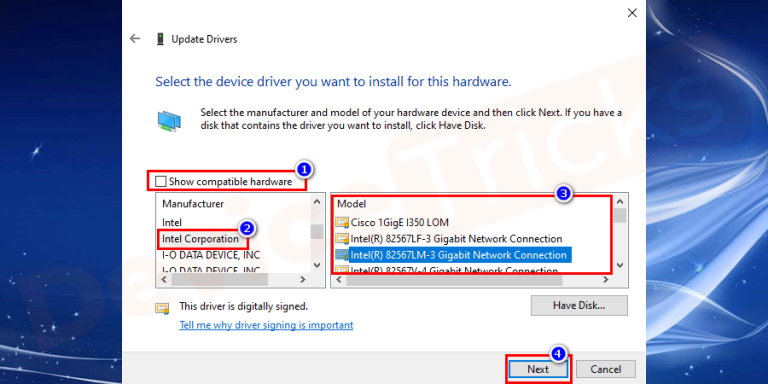Open Tell me why driver signing link

click(x=266, y=325)
